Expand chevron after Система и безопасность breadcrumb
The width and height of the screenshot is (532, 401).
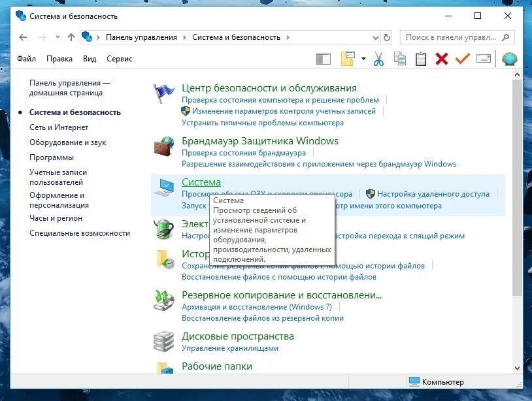click(x=288, y=37)
